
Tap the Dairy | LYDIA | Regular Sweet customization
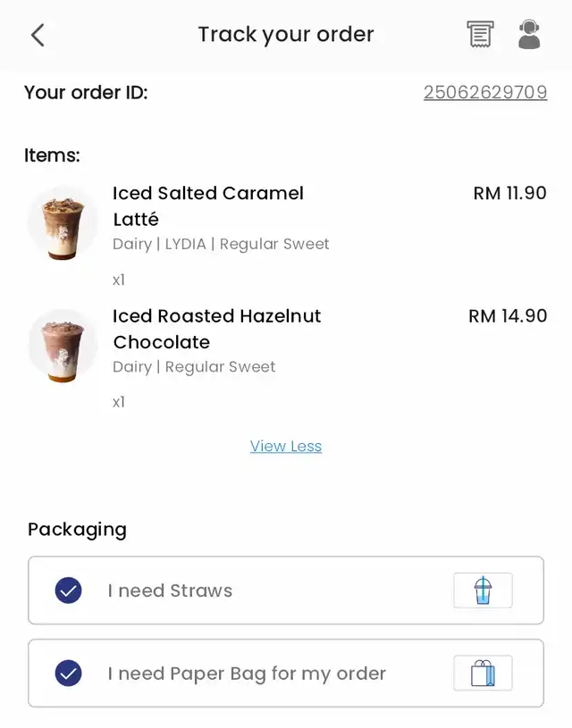point(221,244)
